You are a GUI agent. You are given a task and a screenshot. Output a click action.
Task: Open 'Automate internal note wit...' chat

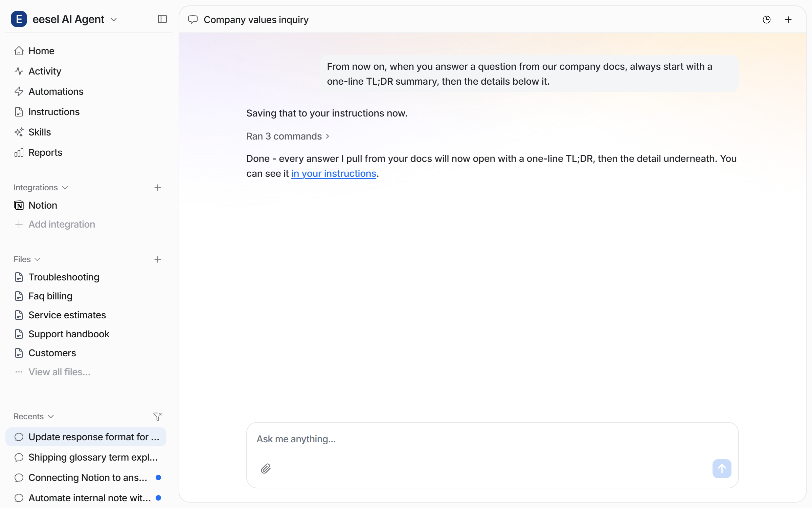tap(86, 498)
